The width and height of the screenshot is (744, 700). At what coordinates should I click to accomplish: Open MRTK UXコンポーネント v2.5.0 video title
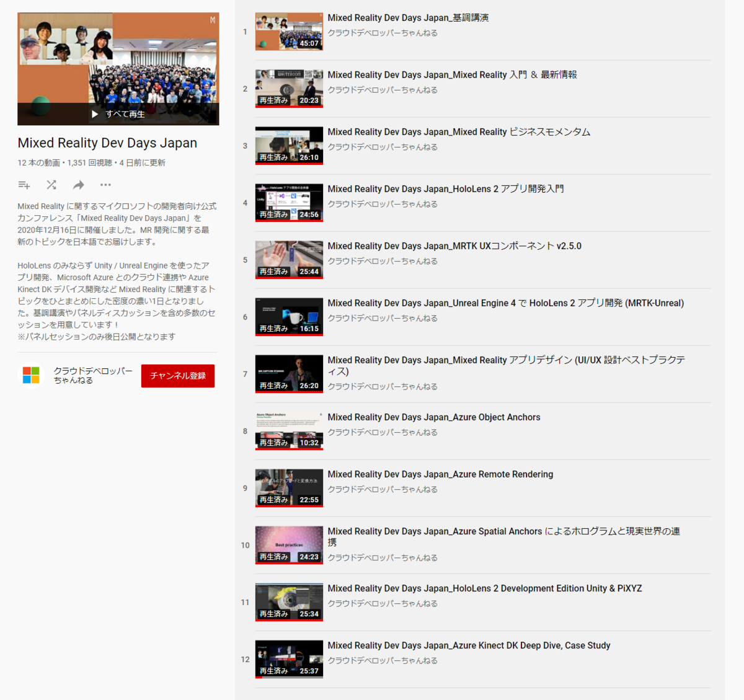454,246
